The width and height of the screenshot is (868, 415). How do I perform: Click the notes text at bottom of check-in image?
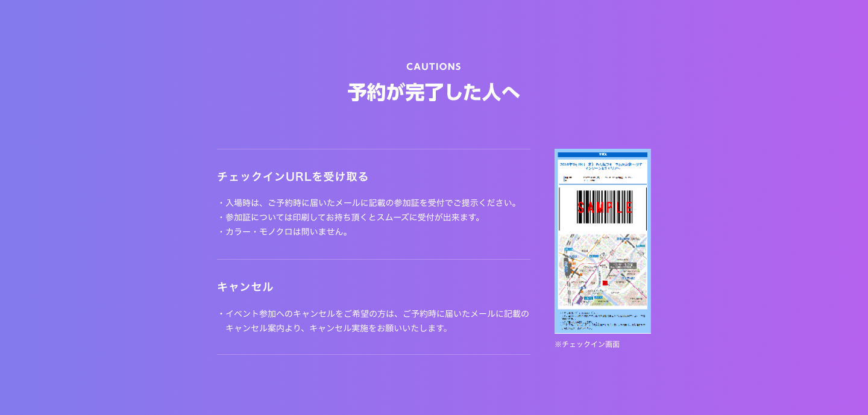pyautogui.click(x=602, y=322)
